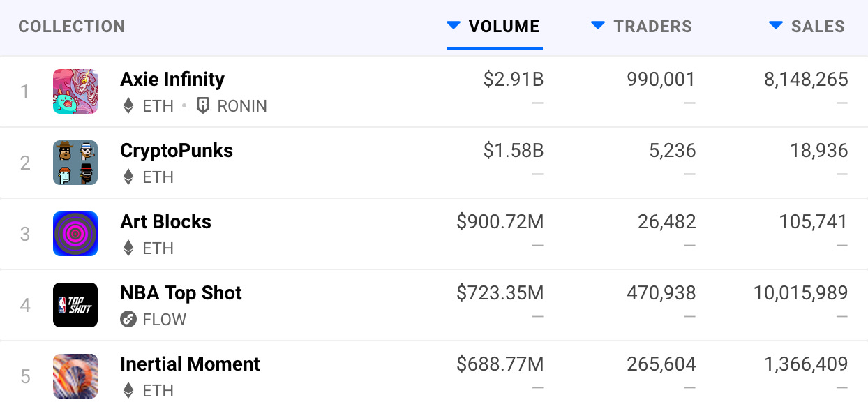Open the Art Blocks collection link

[x=165, y=222]
